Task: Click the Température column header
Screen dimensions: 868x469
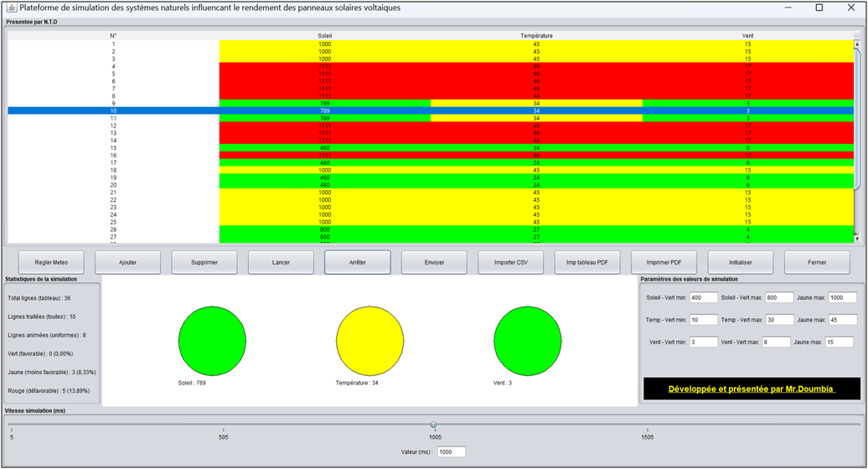Action: pyautogui.click(x=536, y=36)
